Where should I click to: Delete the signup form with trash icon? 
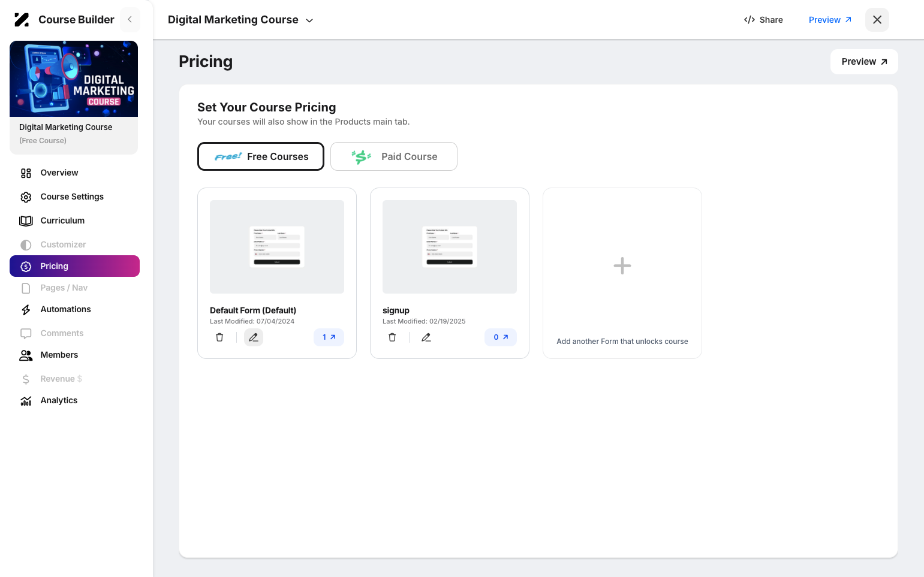[x=392, y=337]
